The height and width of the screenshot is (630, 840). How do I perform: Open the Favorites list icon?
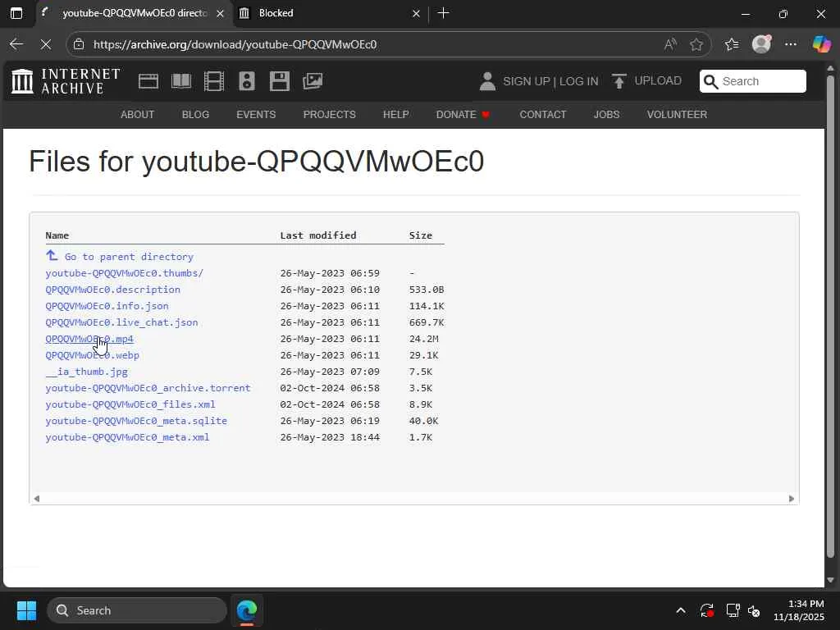pyautogui.click(x=732, y=44)
